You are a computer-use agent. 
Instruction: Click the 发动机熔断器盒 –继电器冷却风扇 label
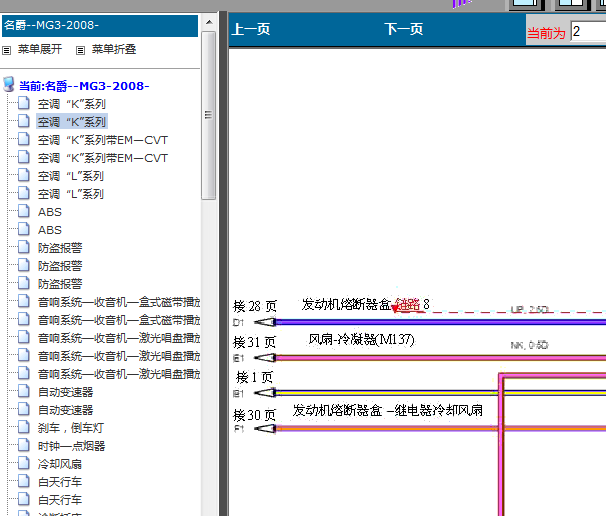tap(388, 410)
